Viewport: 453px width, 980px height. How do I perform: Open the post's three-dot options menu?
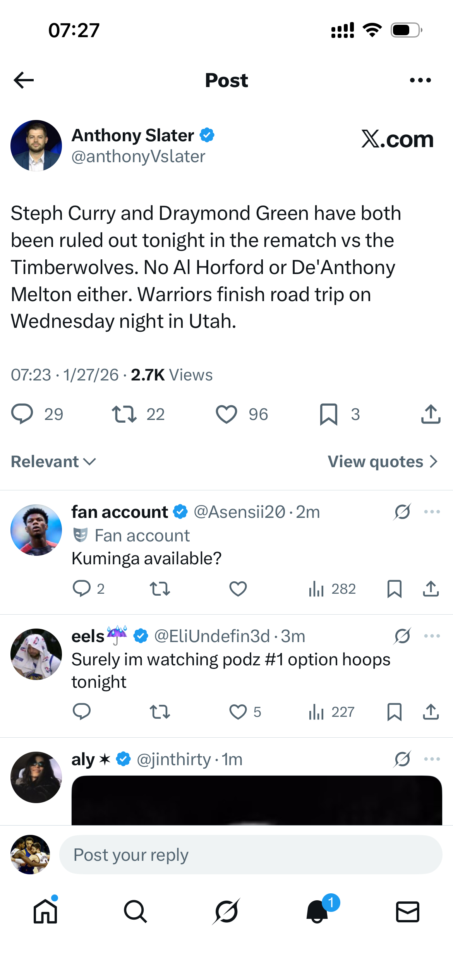pos(420,80)
